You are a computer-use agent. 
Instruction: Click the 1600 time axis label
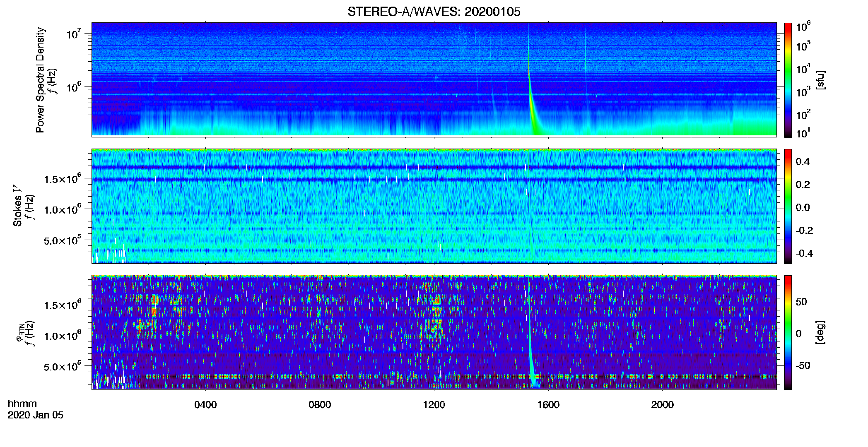548,405
